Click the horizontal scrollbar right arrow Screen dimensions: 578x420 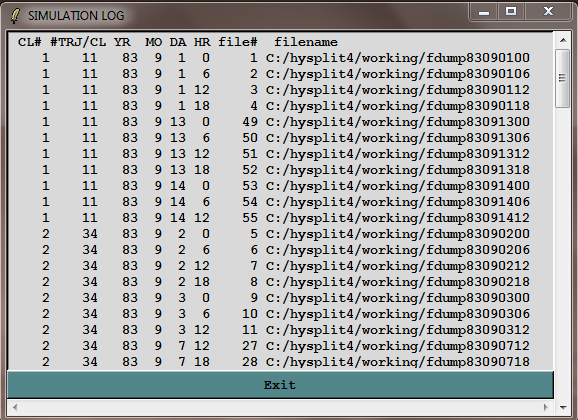546,407
